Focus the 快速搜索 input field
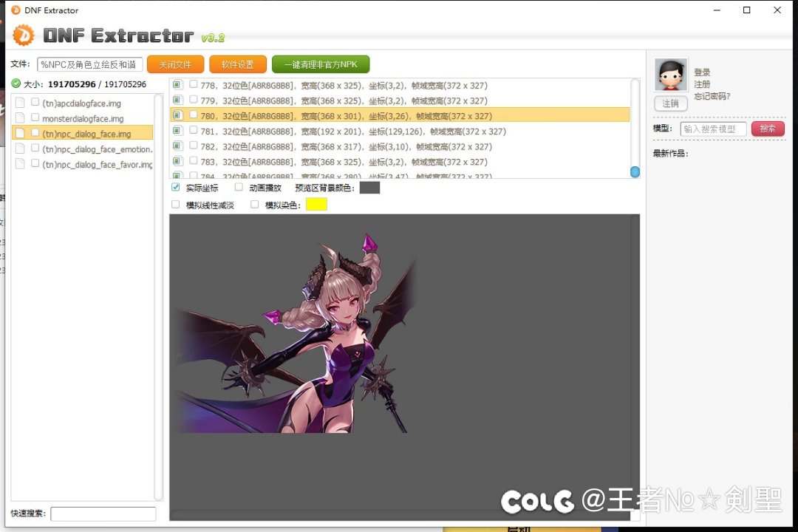The height and width of the screenshot is (532, 798). tap(103, 514)
